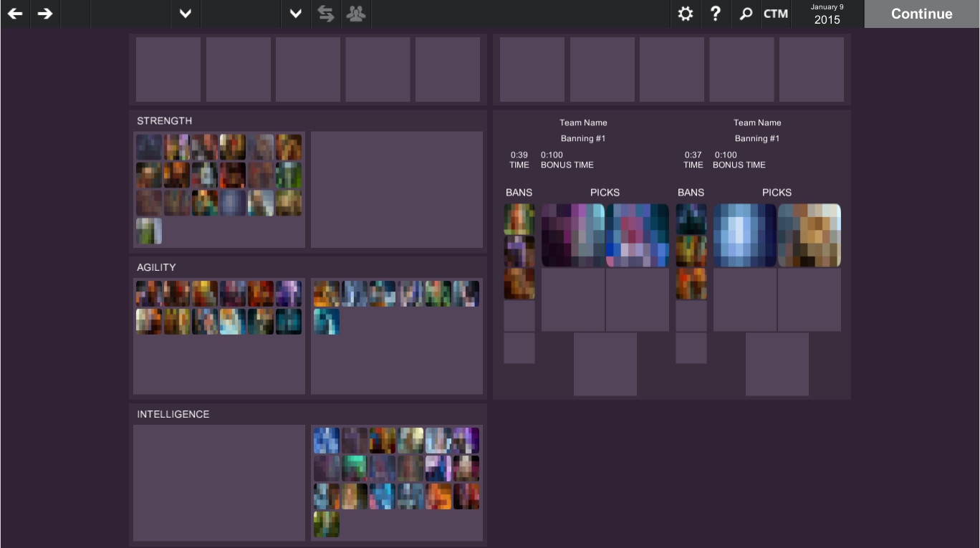Activate the search magnifier
The width and height of the screenshot is (980, 548).
coord(745,14)
